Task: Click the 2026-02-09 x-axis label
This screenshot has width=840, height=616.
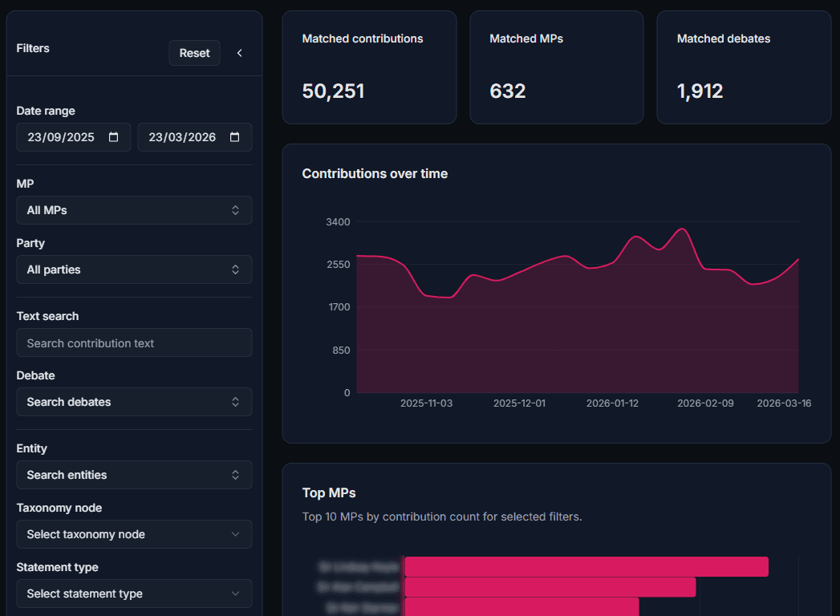Action: tap(705, 403)
